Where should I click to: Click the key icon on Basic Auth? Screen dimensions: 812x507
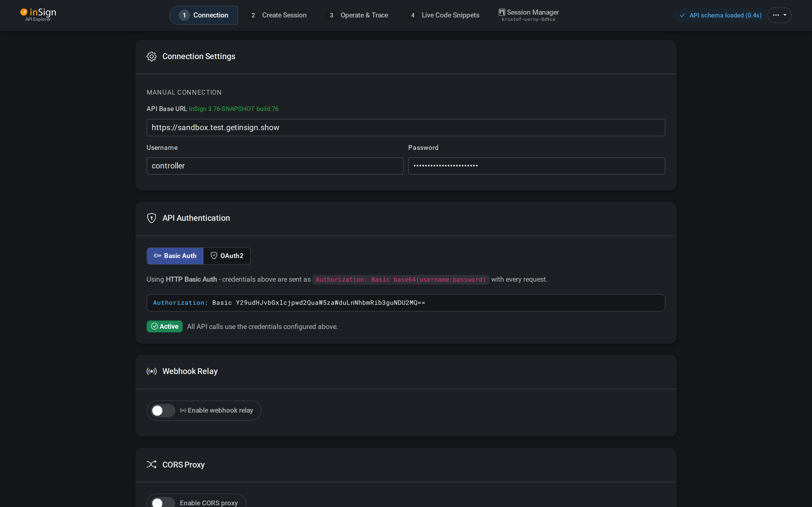pos(157,255)
